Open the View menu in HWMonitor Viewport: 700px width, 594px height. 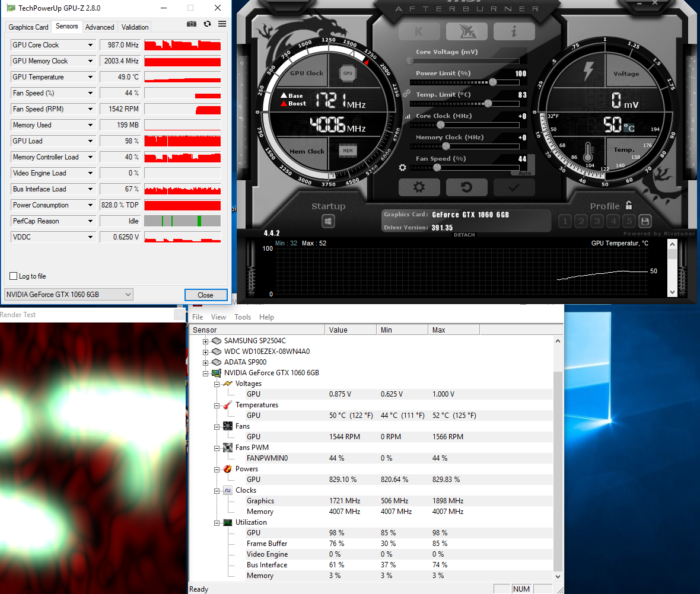click(218, 317)
